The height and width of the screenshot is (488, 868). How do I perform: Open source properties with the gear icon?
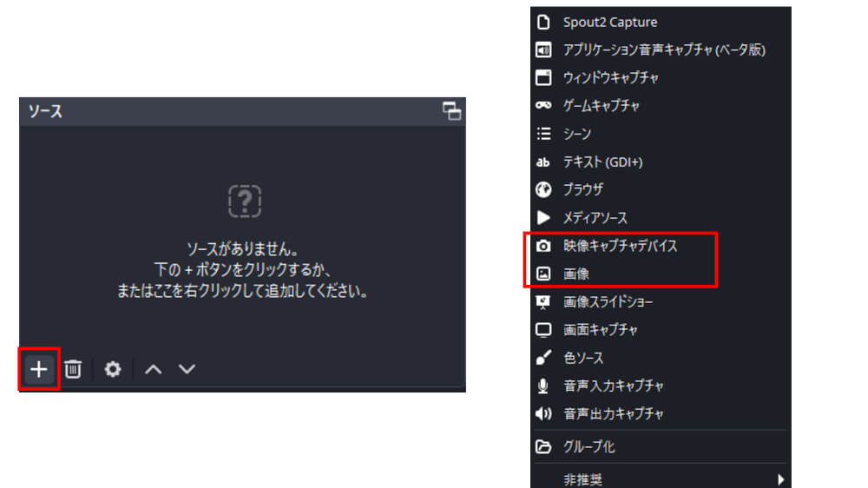pyautogui.click(x=112, y=369)
